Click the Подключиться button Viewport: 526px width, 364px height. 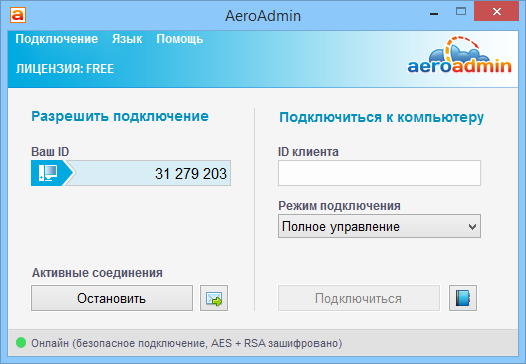[x=359, y=298]
